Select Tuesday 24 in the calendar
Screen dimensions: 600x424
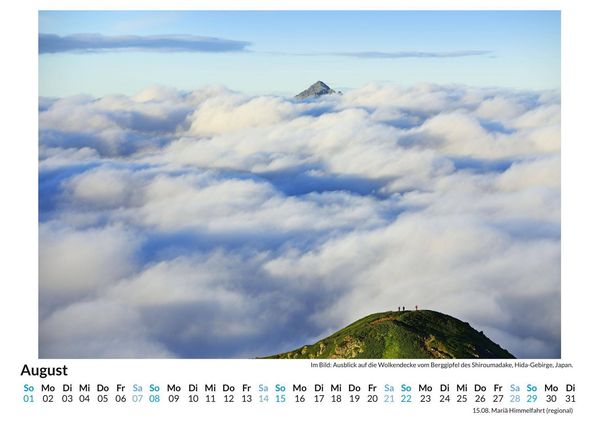tap(445, 393)
